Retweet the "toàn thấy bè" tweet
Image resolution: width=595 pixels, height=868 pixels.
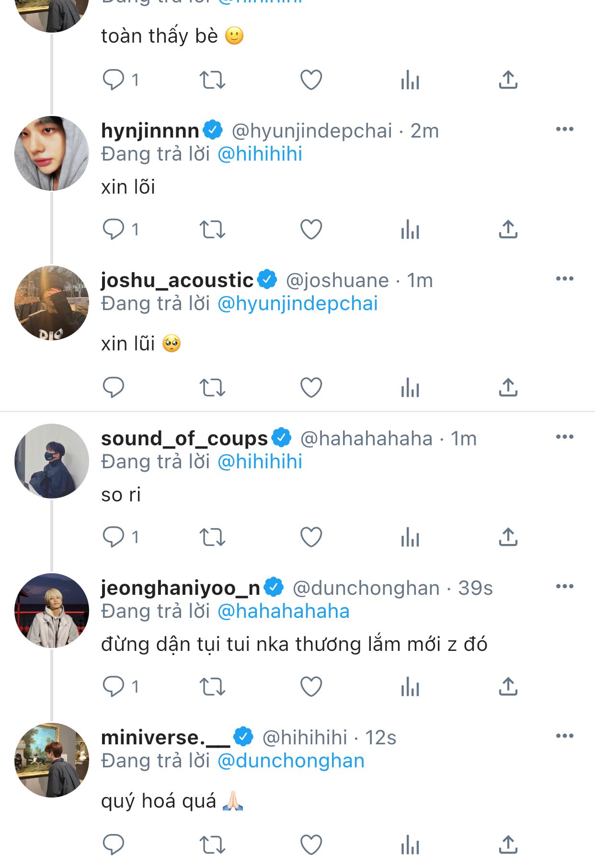212,80
